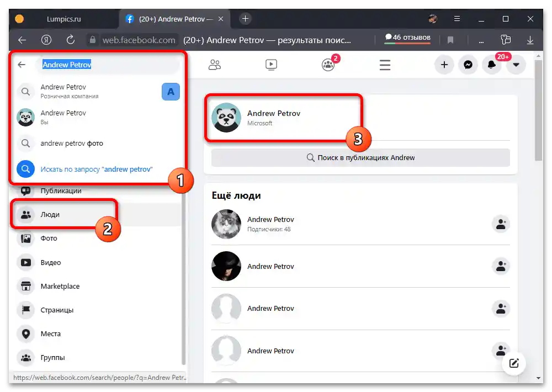Click the scroll down arrow of page scrollbar
The image size is (552, 392).
[538, 378]
